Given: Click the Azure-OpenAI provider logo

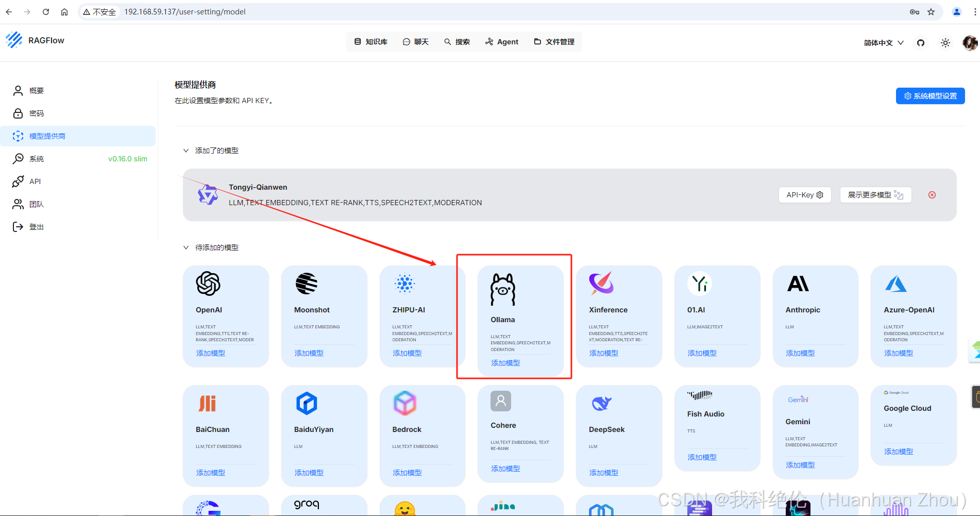Looking at the screenshot, I should pos(896,284).
